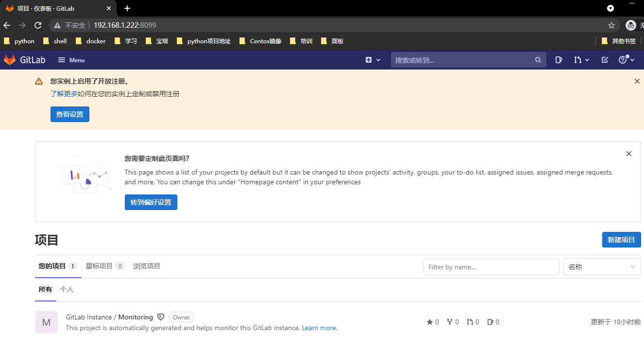
Task: Expand the help menu chevron
Action: (x=631, y=59)
